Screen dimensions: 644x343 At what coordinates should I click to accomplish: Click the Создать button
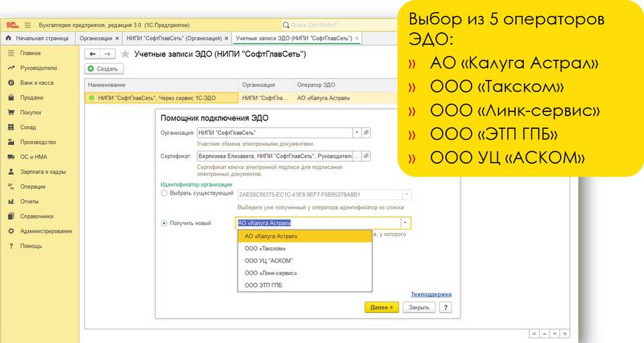[x=104, y=68]
